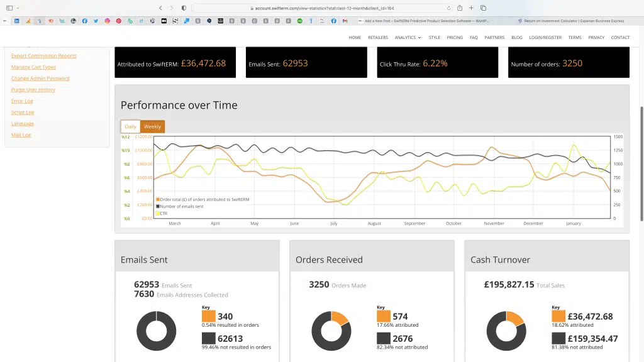Open the Script Log link
644x362 pixels.
pos(23,112)
